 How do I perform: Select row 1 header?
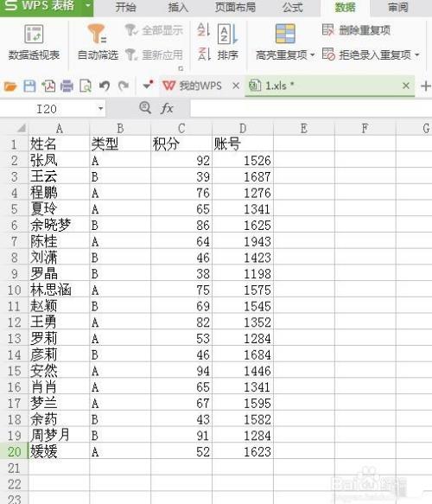pos(14,144)
